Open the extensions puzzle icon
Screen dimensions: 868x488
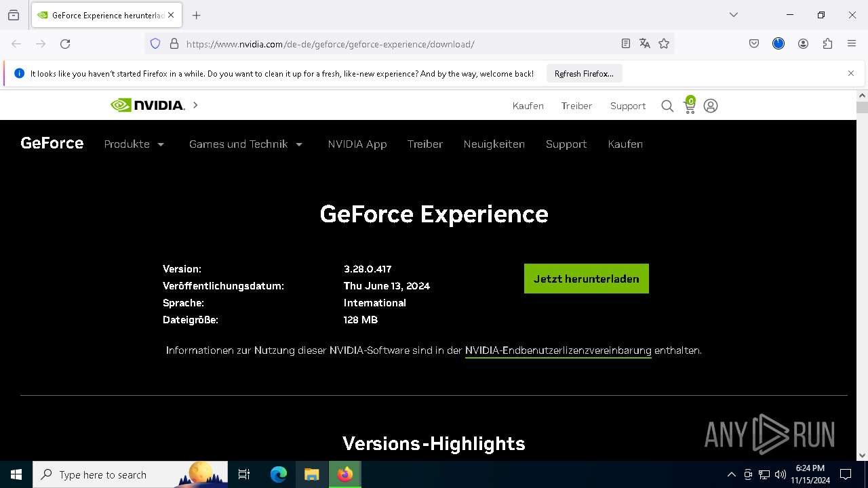point(827,43)
